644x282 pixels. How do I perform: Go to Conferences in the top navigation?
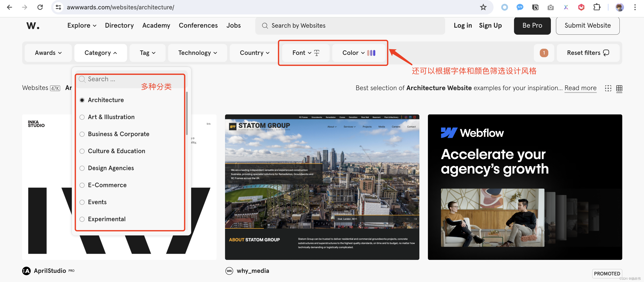pos(198,26)
